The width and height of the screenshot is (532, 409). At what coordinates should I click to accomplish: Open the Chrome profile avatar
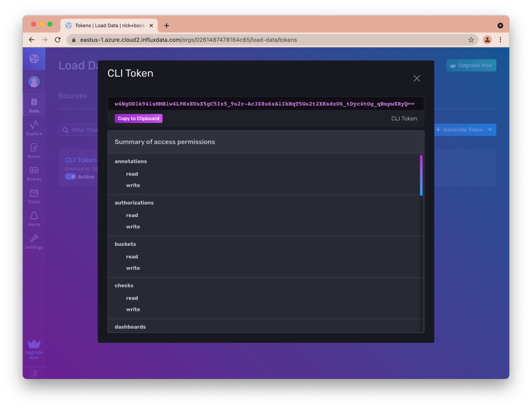487,40
